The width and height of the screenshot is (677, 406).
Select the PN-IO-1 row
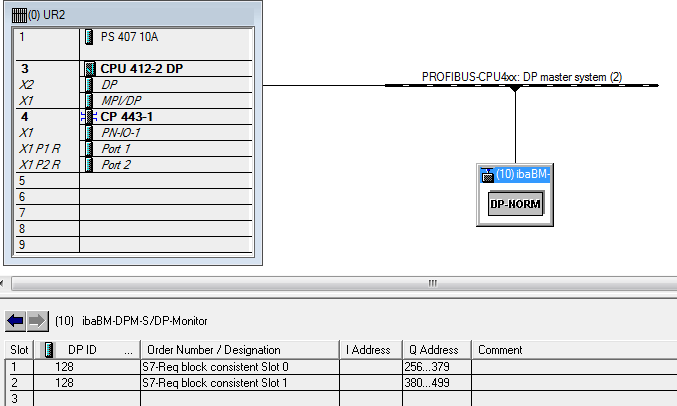(133, 133)
